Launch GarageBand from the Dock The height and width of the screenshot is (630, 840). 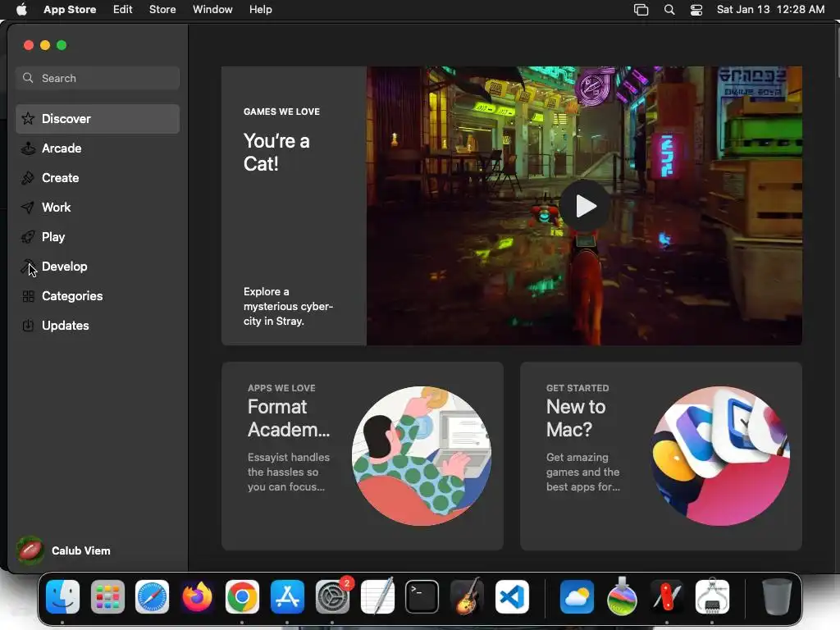[467, 597]
